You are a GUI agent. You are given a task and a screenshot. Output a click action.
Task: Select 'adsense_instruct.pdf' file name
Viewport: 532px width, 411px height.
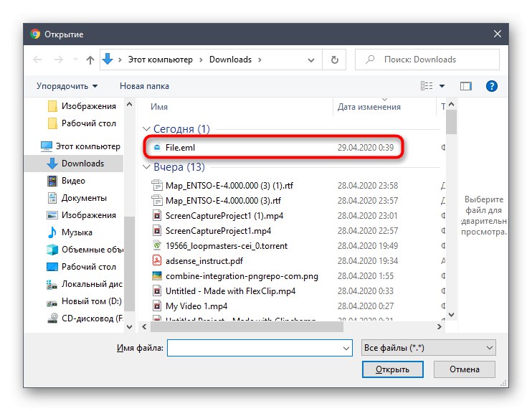tap(204, 261)
